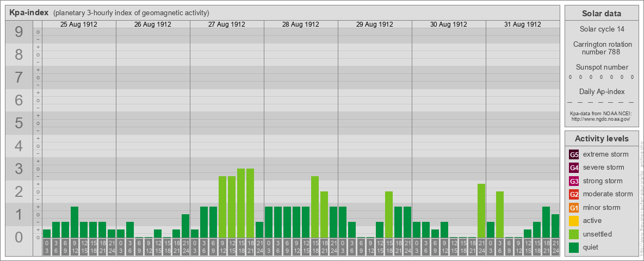This screenshot has height=261, width=644.
Task: Click the 28 Aug 1912 date header
Action: tap(301, 24)
